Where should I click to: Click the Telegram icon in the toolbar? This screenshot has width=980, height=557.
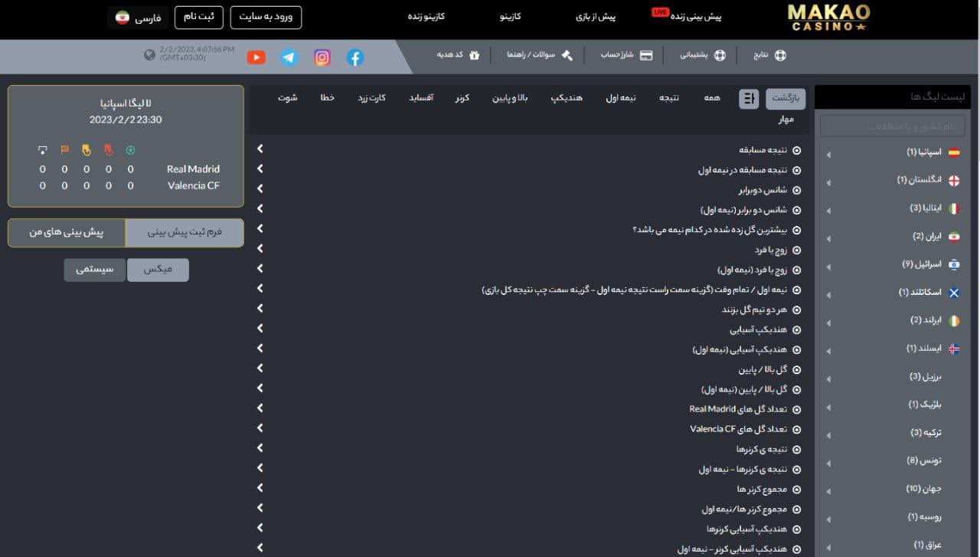289,57
